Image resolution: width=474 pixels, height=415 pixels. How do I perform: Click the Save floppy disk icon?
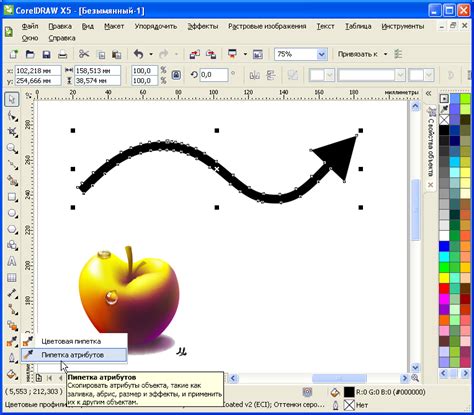point(46,55)
